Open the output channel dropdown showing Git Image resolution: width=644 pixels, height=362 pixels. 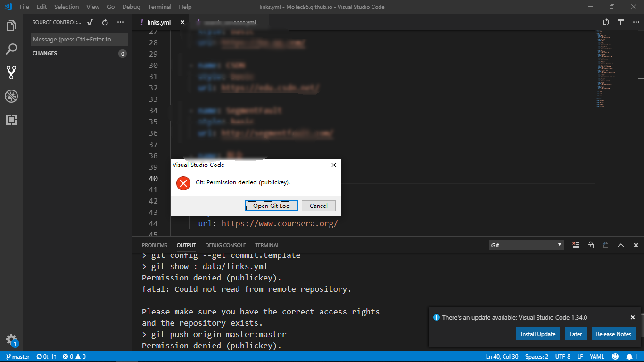pyautogui.click(x=526, y=245)
